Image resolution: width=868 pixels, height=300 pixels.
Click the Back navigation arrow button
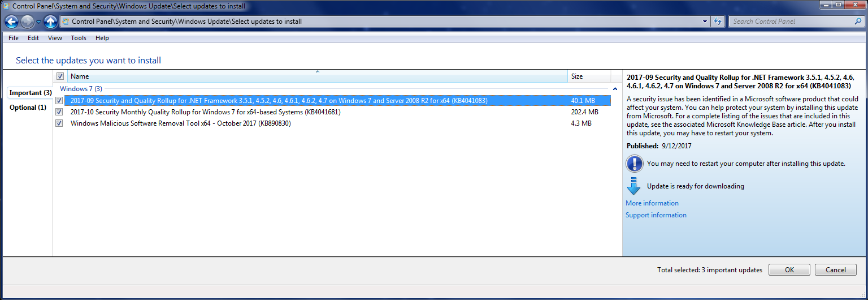11,22
